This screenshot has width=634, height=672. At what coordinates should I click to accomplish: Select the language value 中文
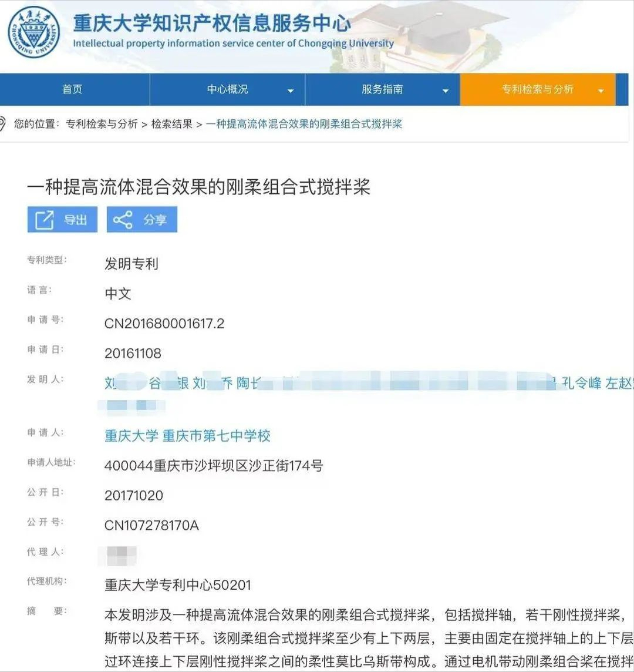pos(118,294)
